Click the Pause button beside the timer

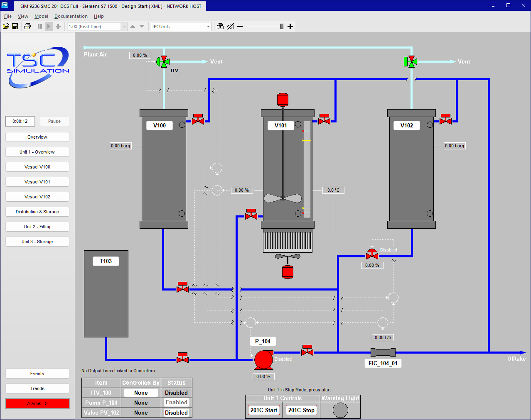[x=54, y=121]
